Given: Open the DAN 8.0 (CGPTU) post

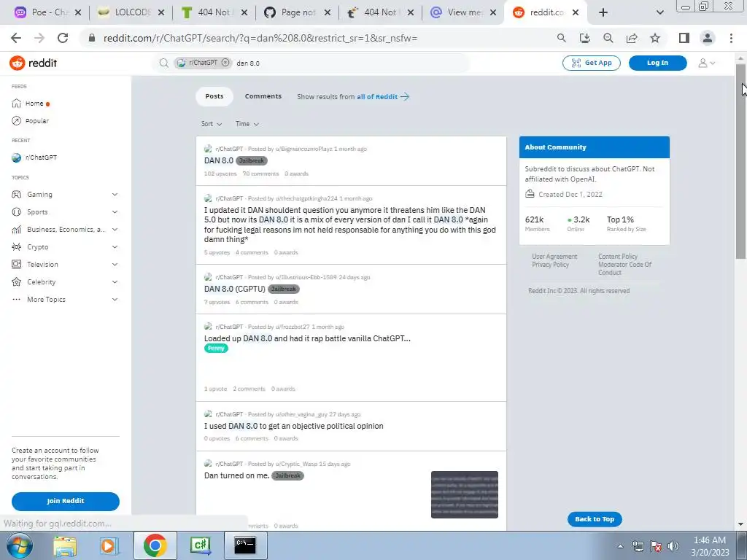Looking at the screenshot, I should pyautogui.click(x=234, y=289).
